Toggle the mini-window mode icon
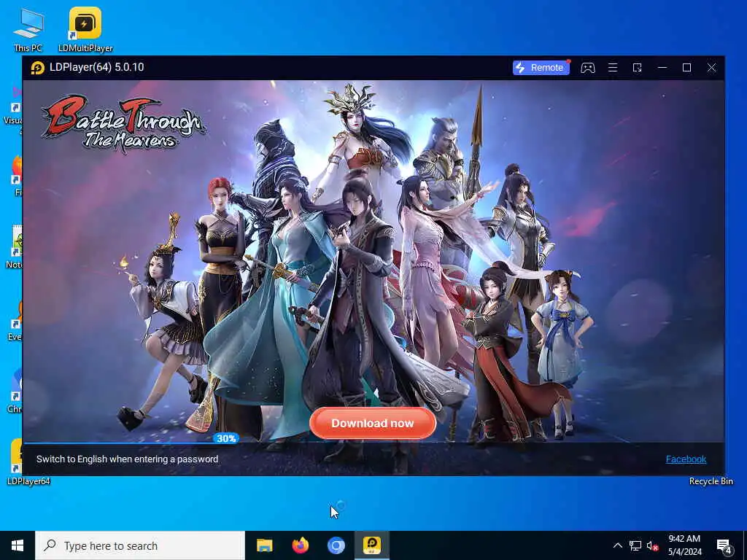 coord(638,68)
